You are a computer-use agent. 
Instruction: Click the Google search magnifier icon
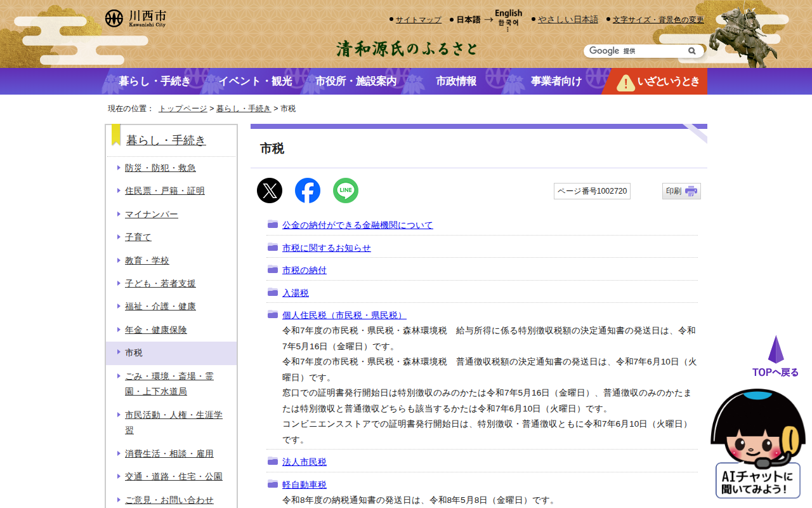click(x=692, y=51)
